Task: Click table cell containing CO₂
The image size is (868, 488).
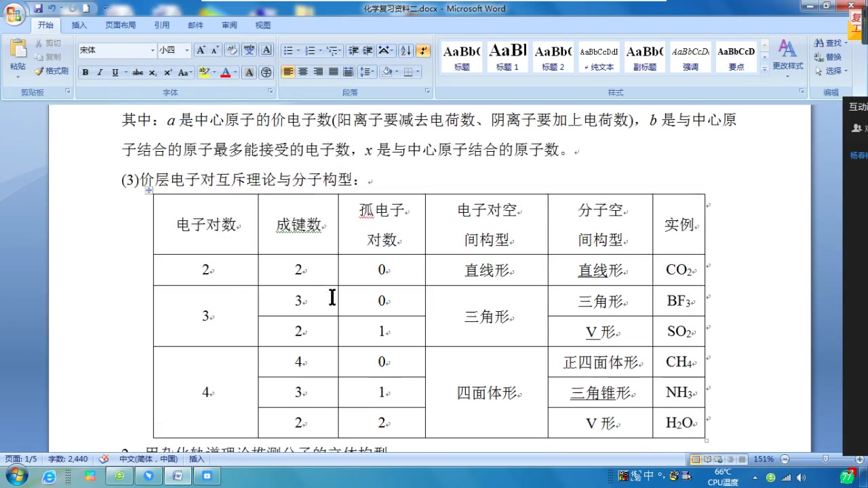Action: [679, 270]
